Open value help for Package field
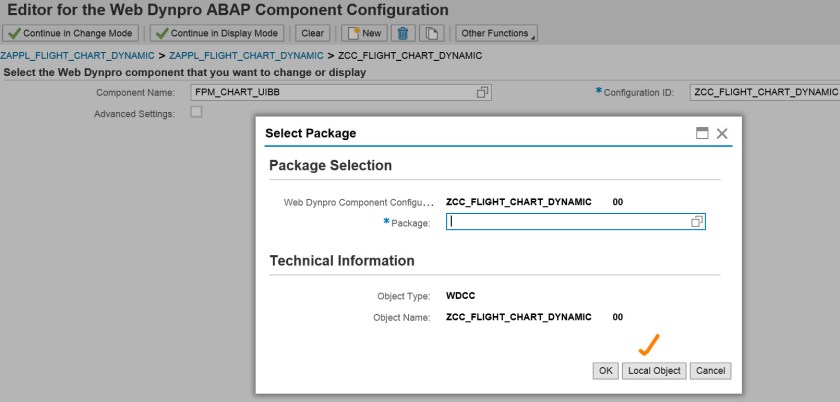 tap(697, 222)
